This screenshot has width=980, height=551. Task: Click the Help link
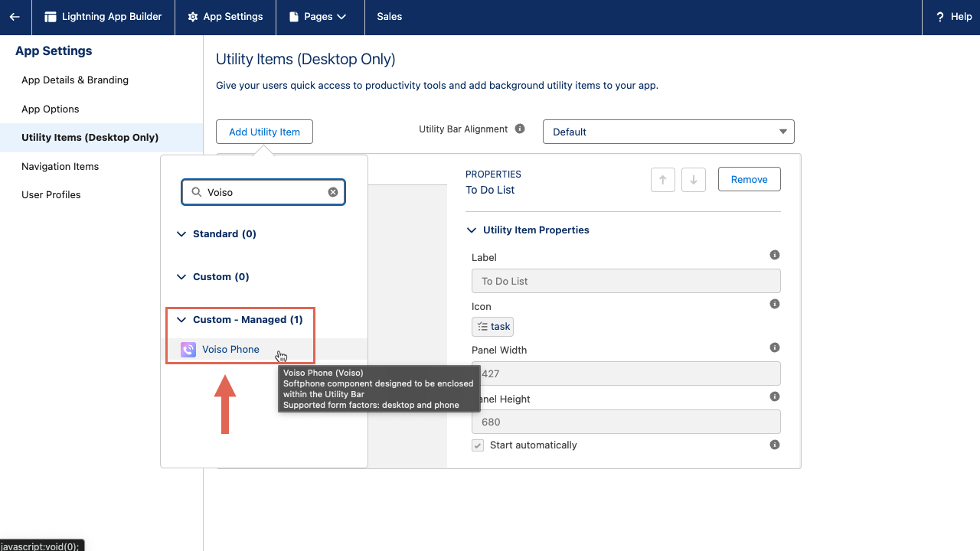(x=961, y=17)
